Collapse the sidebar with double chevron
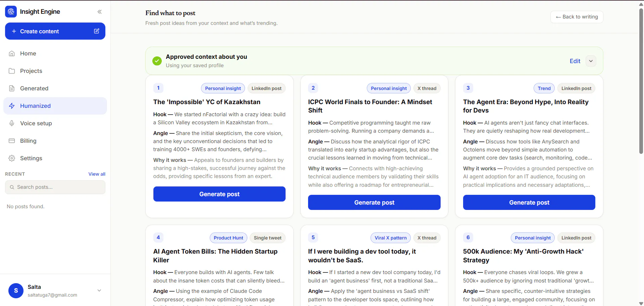The height and width of the screenshot is (306, 644). tap(100, 12)
